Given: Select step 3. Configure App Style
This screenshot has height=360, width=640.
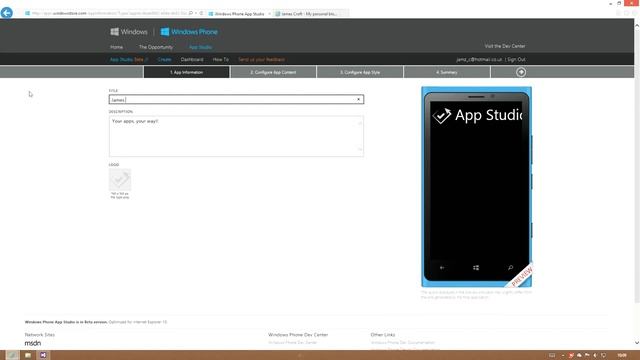Looking at the screenshot, I should (x=360, y=72).
